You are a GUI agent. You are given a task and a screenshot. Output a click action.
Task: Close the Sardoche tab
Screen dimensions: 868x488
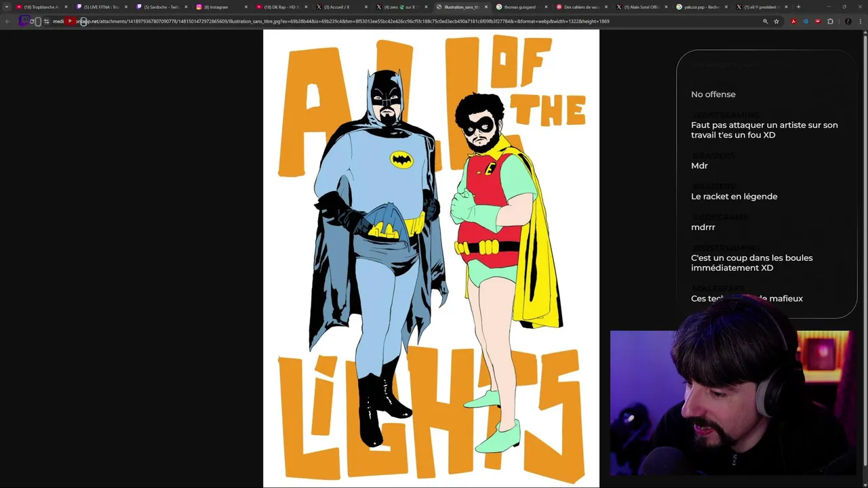tap(186, 7)
